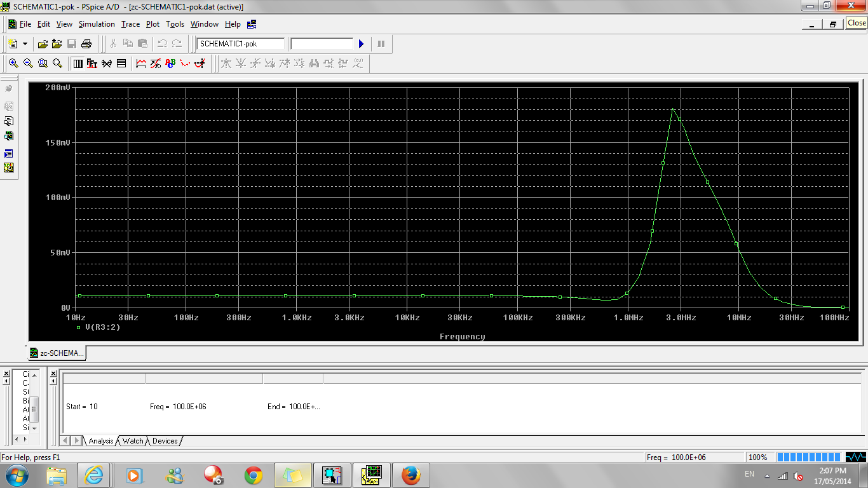
Task: Click the Open file folder icon
Action: pyautogui.click(x=43, y=44)
